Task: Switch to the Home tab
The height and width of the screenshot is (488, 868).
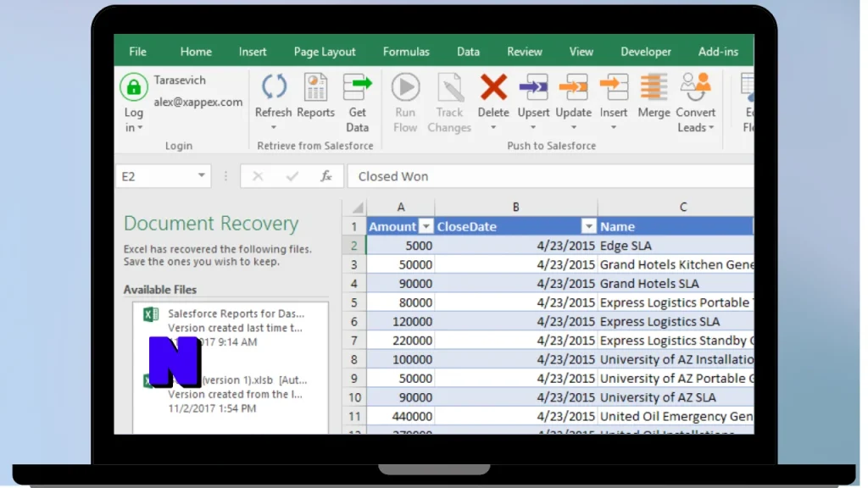Action: pyautogui.click(x=196, y=52)
